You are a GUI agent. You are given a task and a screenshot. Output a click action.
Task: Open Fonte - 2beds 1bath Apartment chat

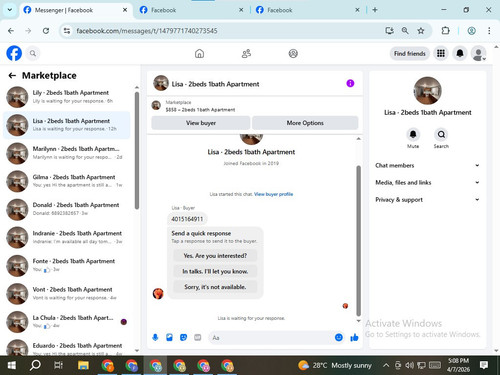pos(67,265)
